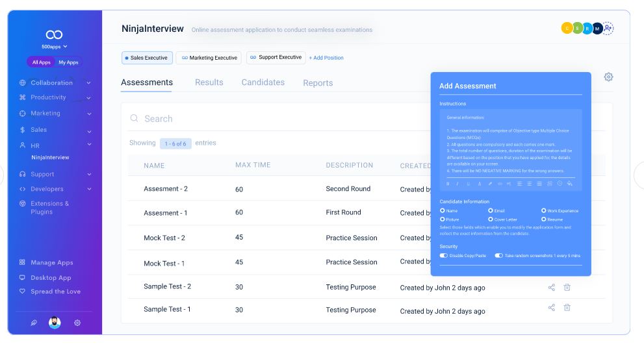Click the 500apps infinity logo
This screenshot has width=644, height=350.
pos(54,34)
